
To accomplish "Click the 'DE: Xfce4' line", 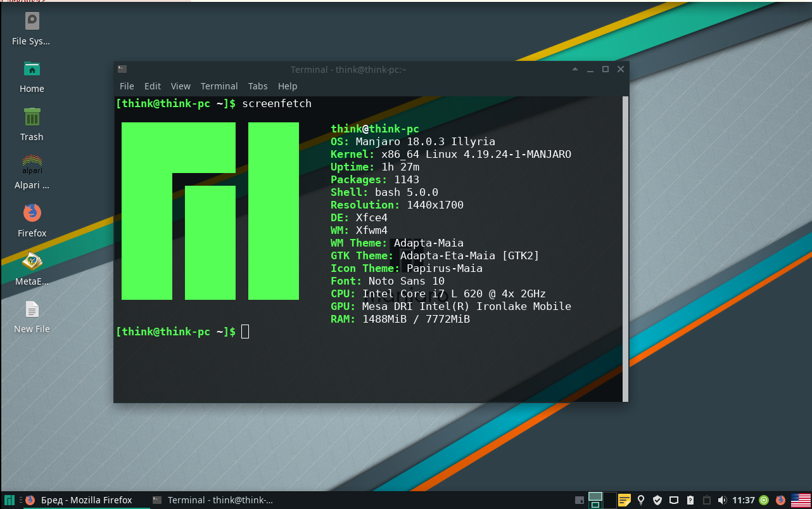I will point(359,217).
